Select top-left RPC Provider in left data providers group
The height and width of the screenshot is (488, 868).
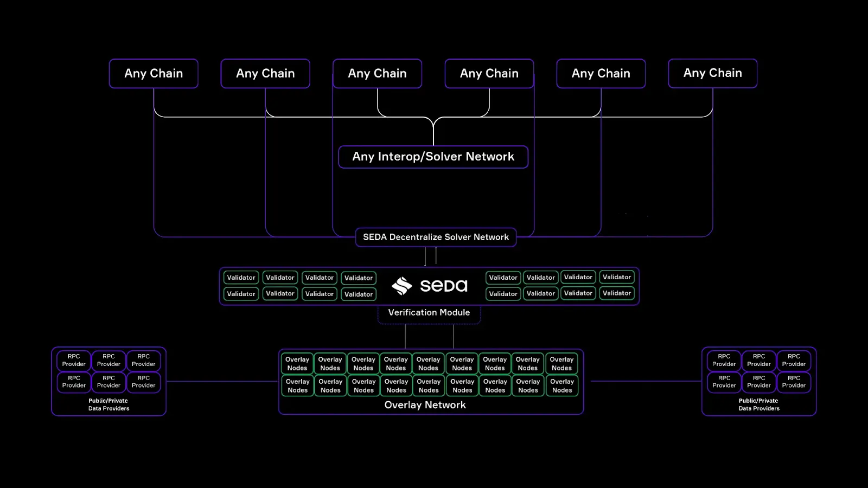tap(74, 361)
